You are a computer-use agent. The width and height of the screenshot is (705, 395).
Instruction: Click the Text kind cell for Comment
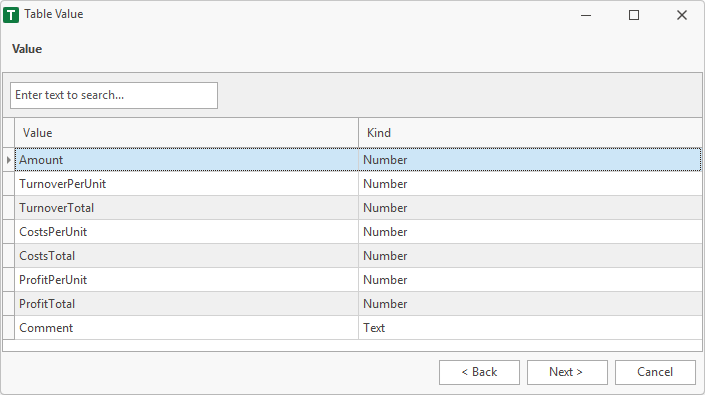[x=530, y=328]
